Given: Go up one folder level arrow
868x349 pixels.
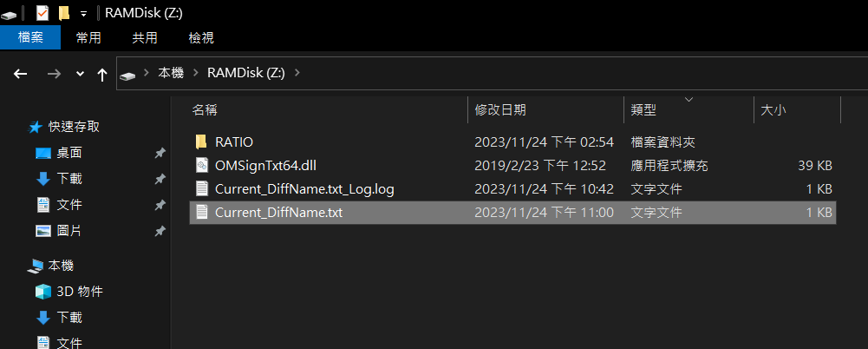Looking at the screenshot, I should [x=101, y=75].
